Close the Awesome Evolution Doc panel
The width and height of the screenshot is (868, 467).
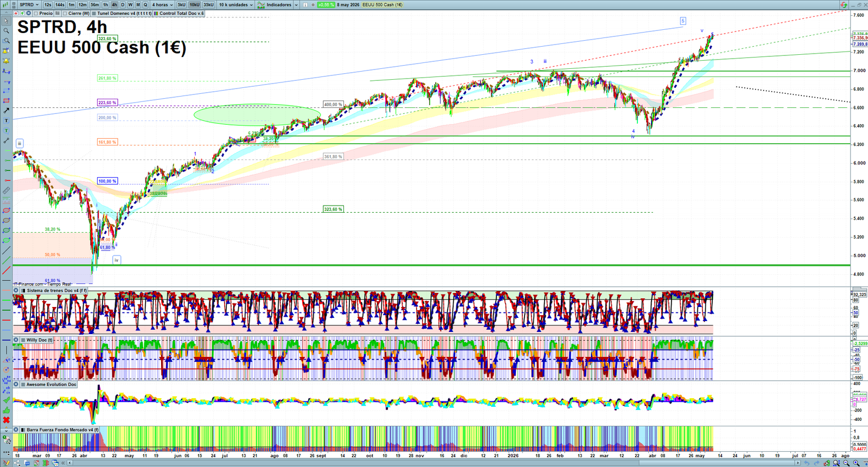coord(16,385)
